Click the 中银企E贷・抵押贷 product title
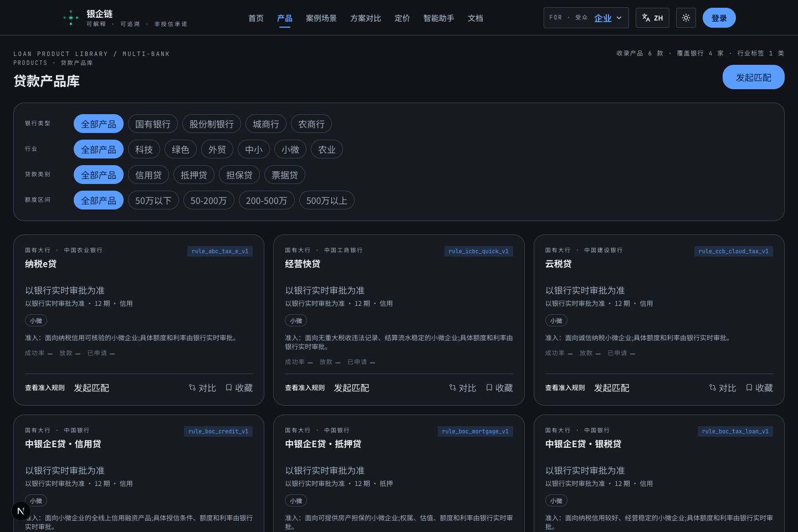Image resolution: width=798 pixels, height=532 pixels. tap(323, 444)
